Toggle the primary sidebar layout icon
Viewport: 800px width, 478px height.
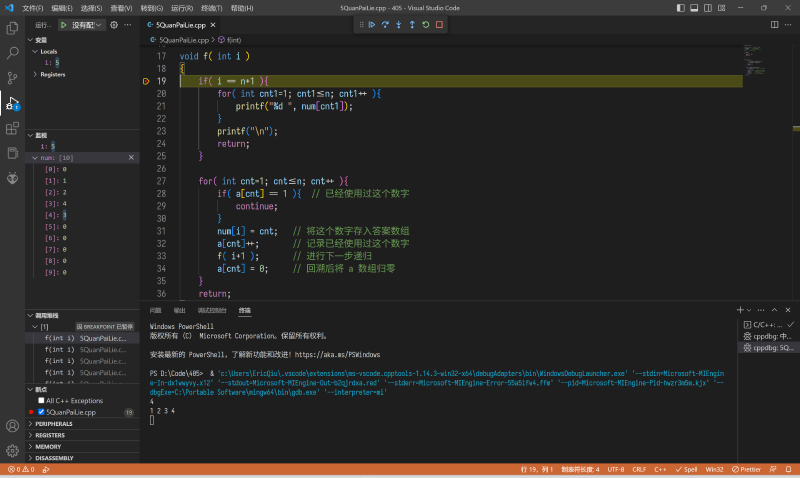tap(681, 8)
